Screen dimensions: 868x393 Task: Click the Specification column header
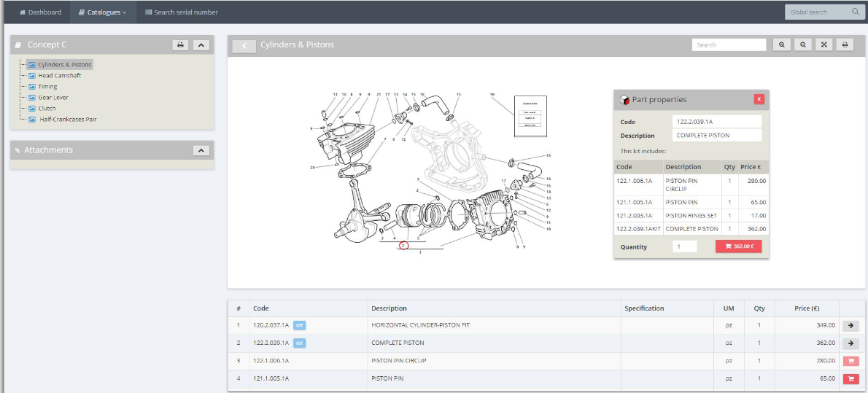644,308
